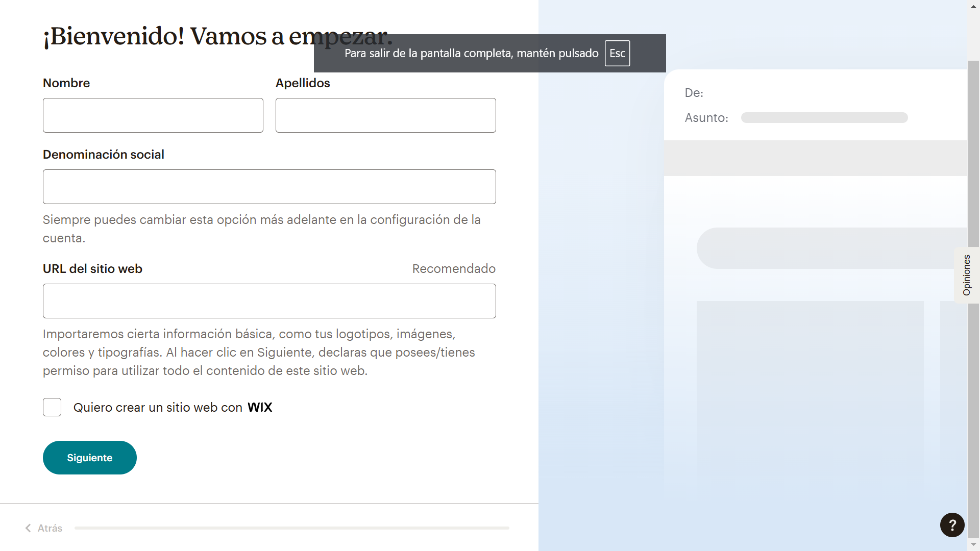Click the 'Recomendado' label
This screenshot has width=980, height=551.
coord(454,268)
